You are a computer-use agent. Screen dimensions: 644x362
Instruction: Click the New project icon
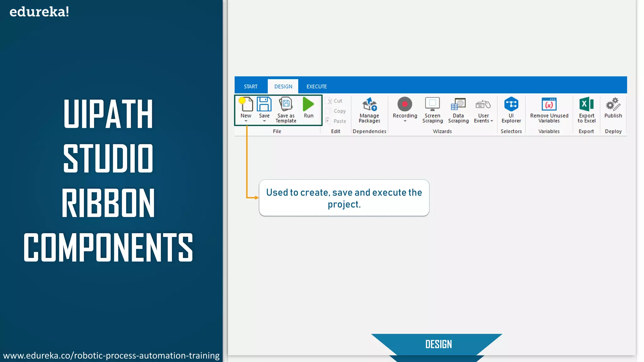[x=246, y=104]
